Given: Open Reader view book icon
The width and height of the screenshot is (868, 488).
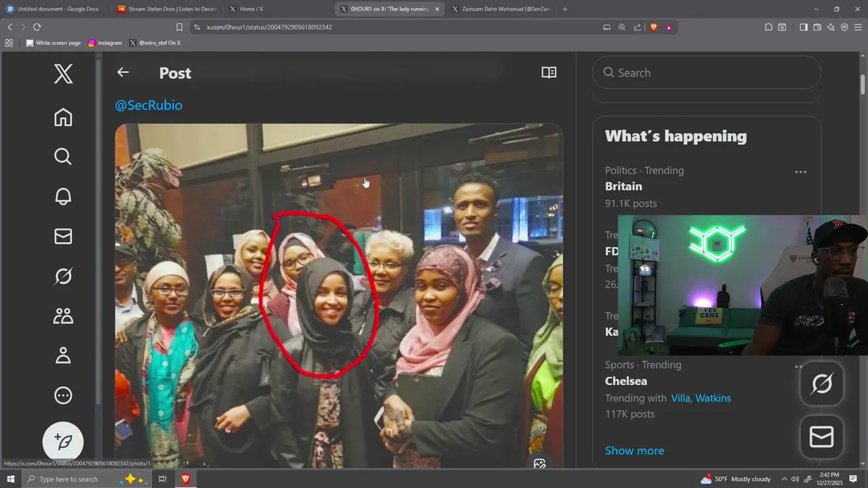Looking at the screenshot, I should [x=549, y=73].
